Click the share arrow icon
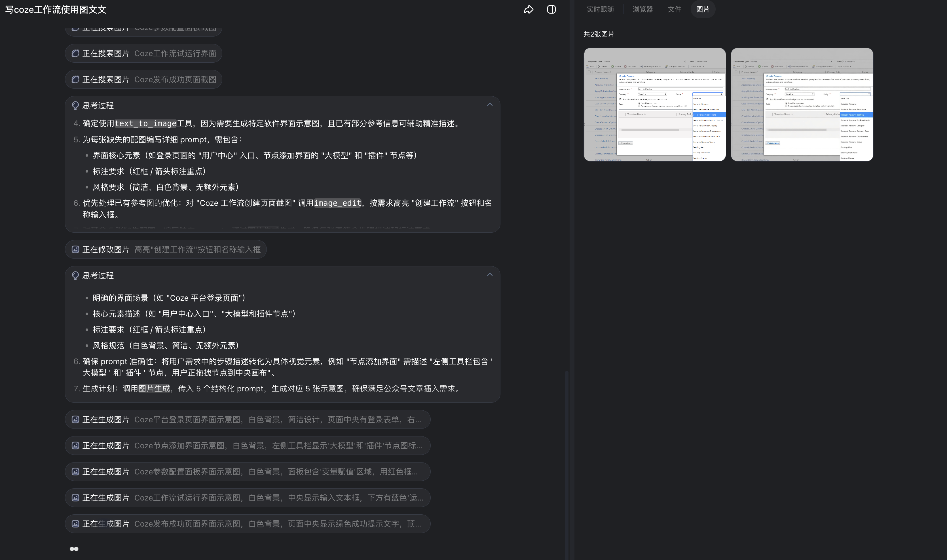Screen dimensions: 947x560 pyautogui.click(x=529, y=9)
